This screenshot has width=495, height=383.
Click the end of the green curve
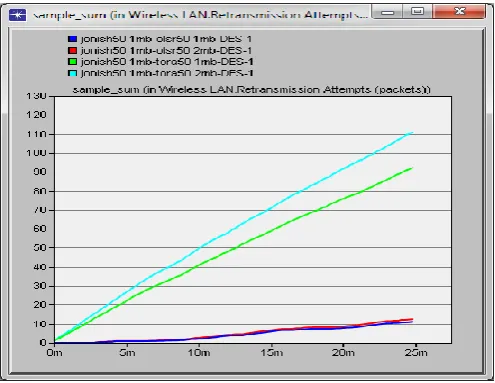point(412,168)
